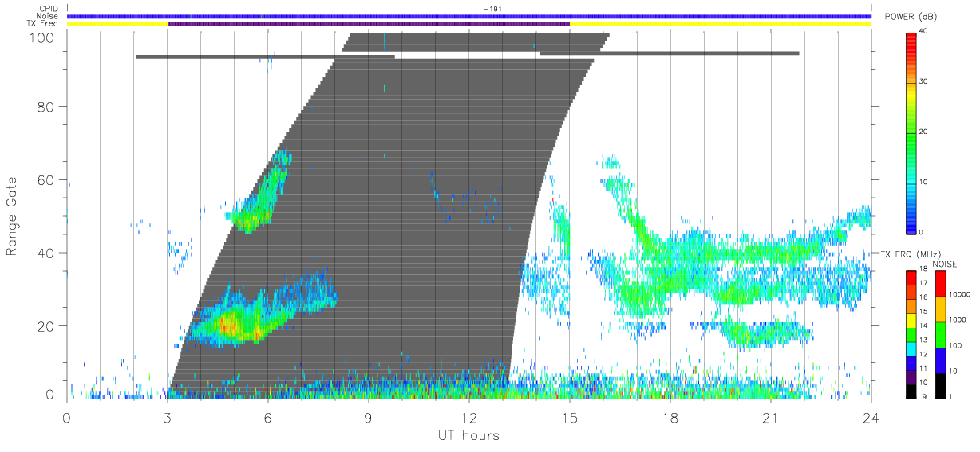980x452 pixels.
Task: Click the 20 tick on Range Gate axis
Action: click(45, 326)
